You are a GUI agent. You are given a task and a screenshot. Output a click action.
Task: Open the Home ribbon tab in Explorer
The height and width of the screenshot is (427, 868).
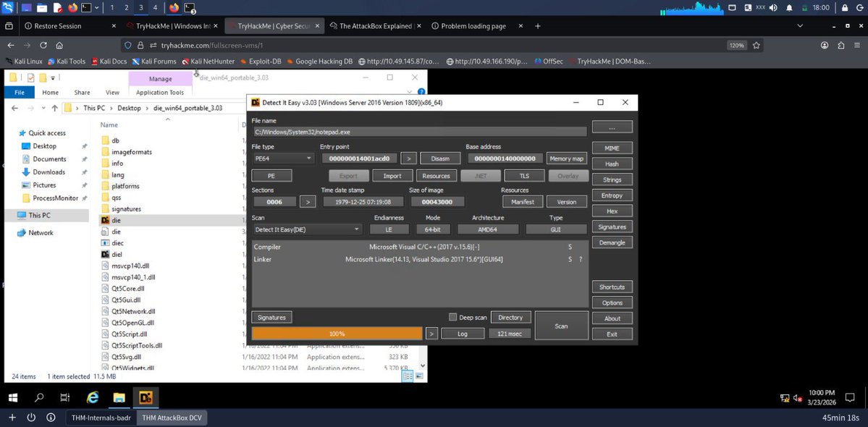[51, 93]
